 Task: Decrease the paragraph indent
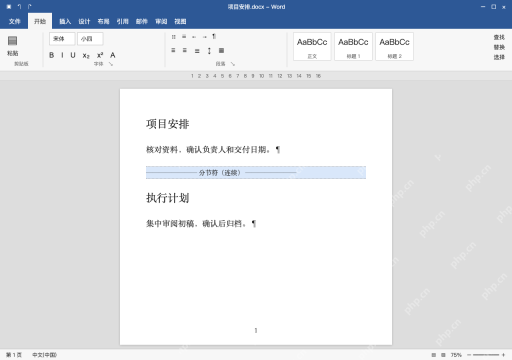click(194, 37)
